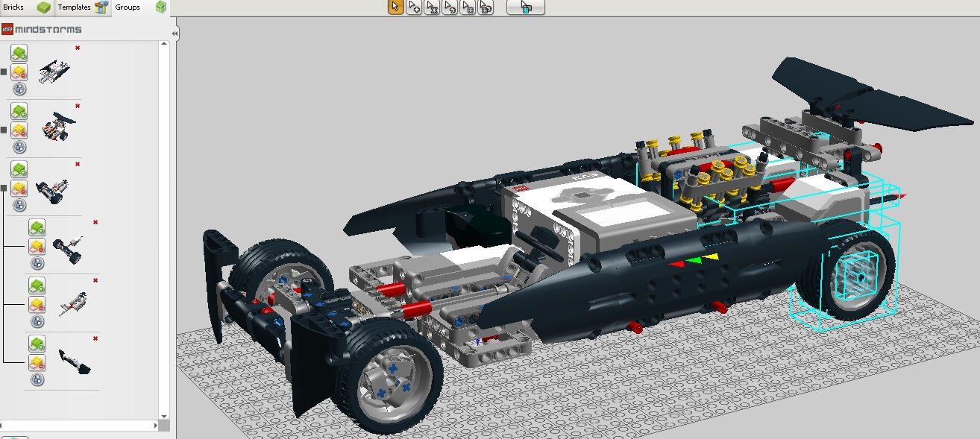
Task: Delete the black fender subgroup via red X
Action: point(95,338)
